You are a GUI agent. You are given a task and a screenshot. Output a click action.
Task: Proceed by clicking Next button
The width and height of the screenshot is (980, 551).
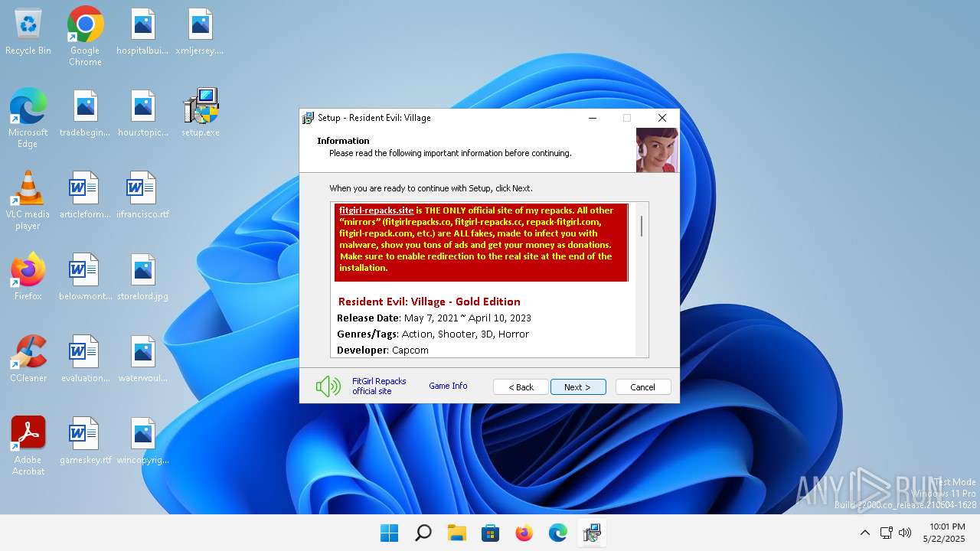point(578,387)
